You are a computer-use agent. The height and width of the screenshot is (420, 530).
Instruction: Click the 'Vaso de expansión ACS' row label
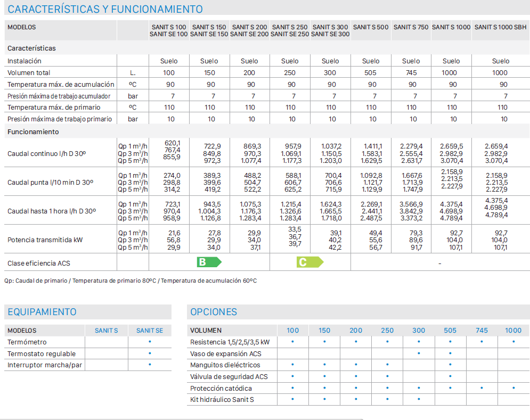point(226,354)
